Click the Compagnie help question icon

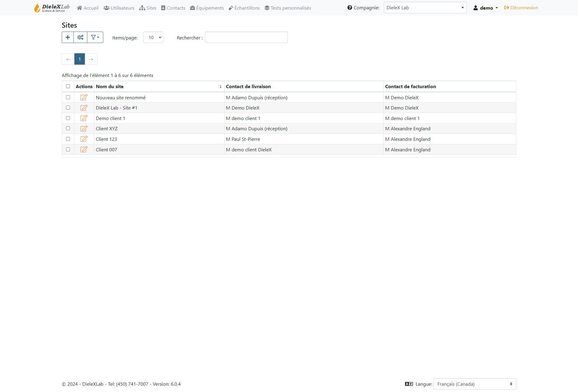tap(350, 8)
